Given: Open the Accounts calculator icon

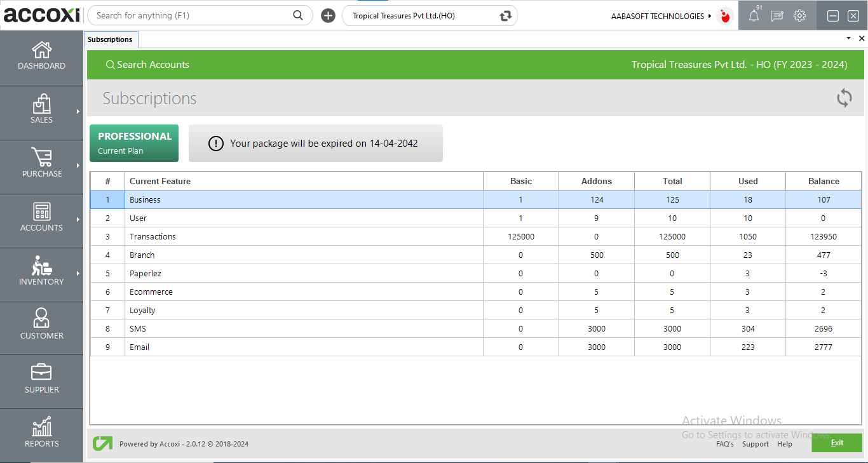Looking at the screenshot, I should click(x=42, y=211).
